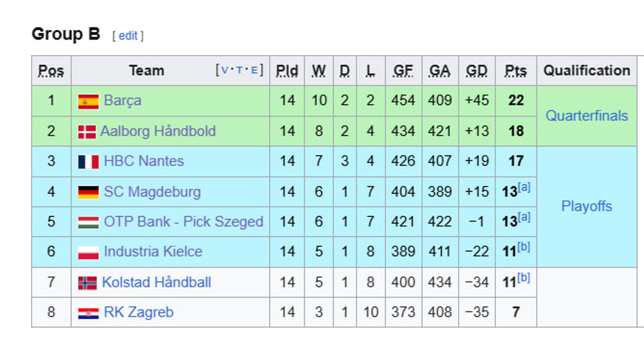Follow the Playoffs qualification link
Viewport: 644px width, 343px height.
(x=587, y=206)
